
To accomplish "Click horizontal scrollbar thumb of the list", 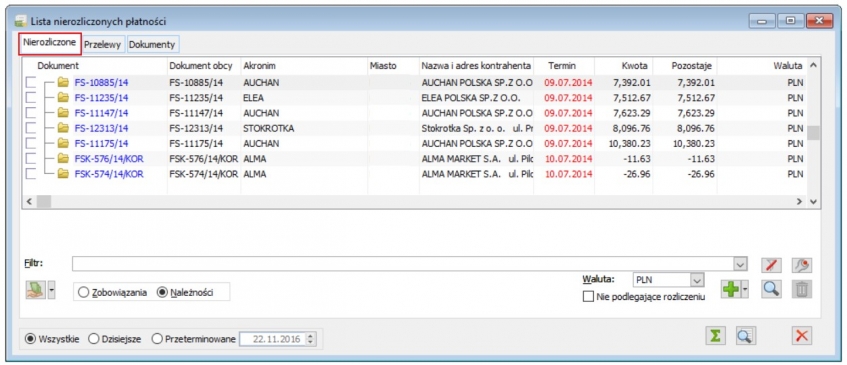I will 44,201.
